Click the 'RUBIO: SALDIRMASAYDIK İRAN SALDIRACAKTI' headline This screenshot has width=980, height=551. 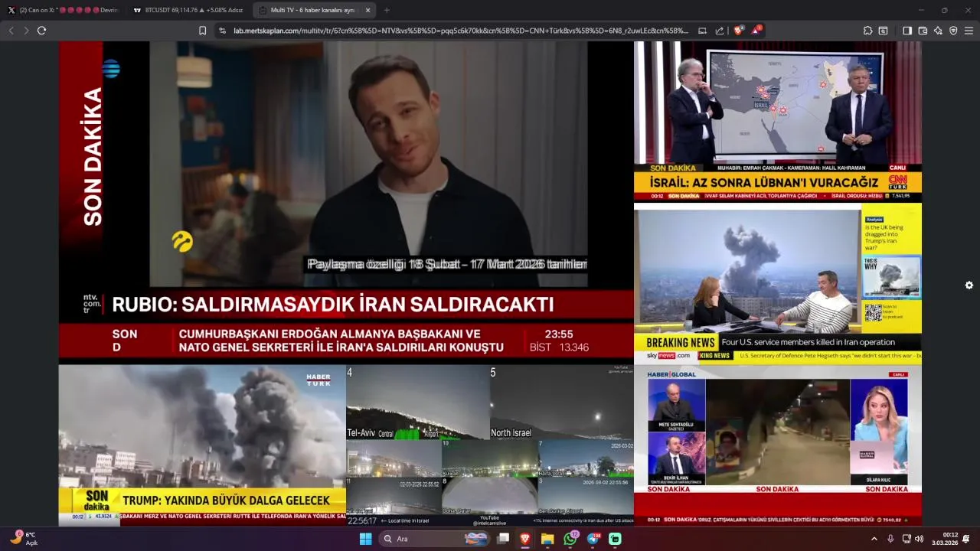333,305
